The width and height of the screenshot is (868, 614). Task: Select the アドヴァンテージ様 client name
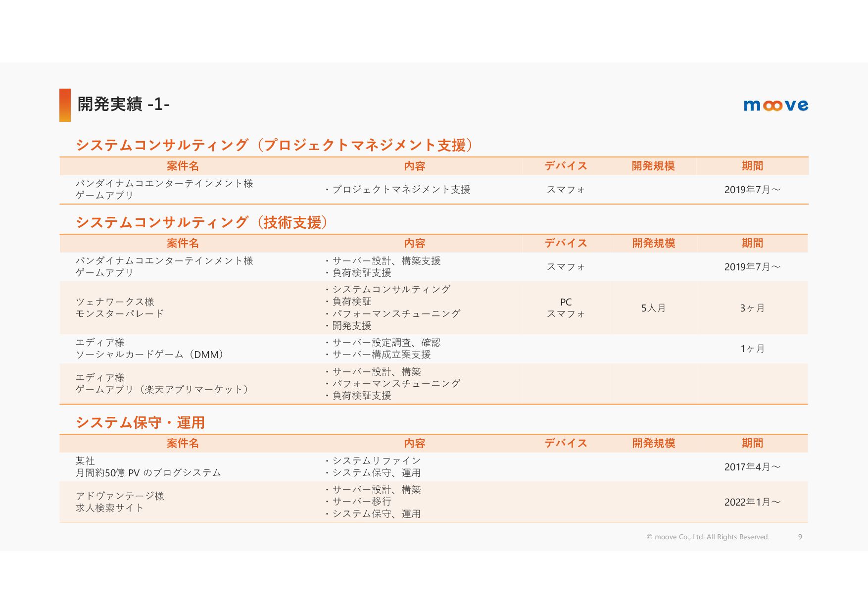click(x=120, y=496)
